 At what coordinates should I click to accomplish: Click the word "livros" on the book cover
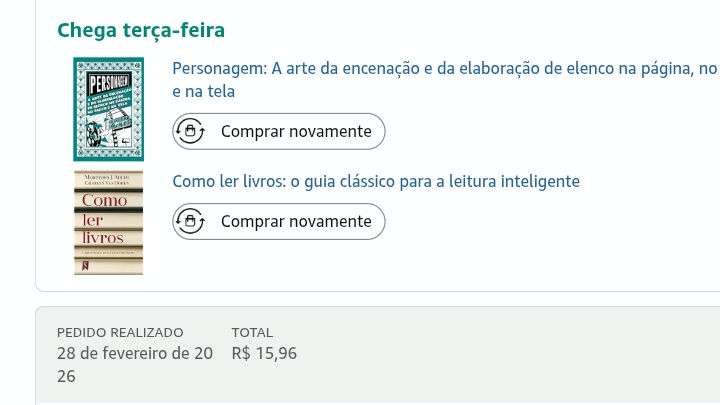[103, 238]
